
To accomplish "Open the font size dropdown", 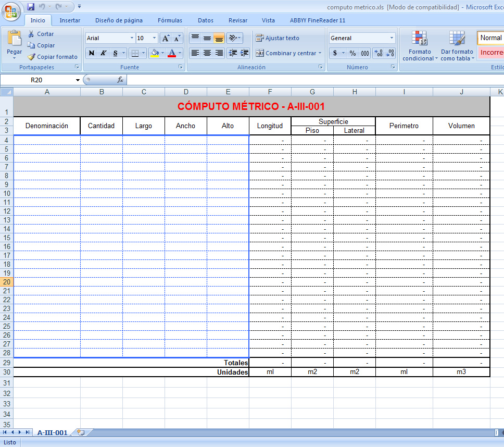I will pos(154,38).
